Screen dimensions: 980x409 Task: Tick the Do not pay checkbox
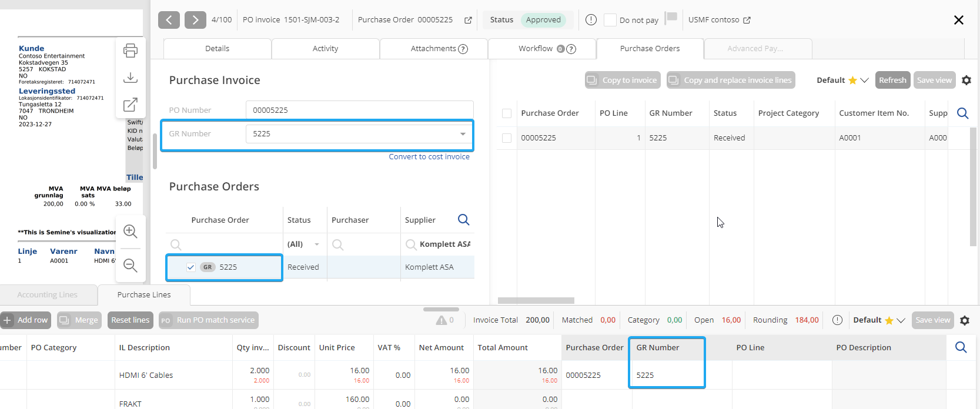[610, 20]
